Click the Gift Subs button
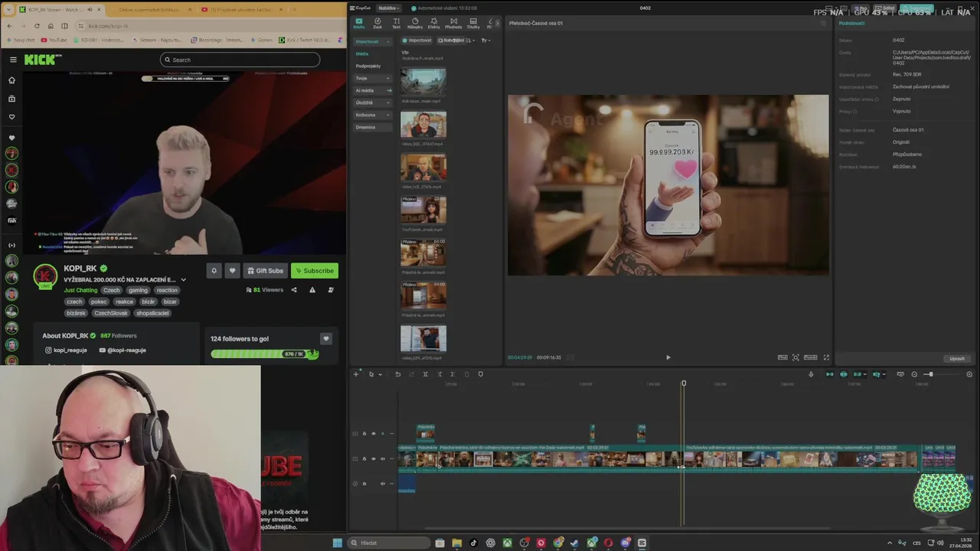 pos(265,270)
